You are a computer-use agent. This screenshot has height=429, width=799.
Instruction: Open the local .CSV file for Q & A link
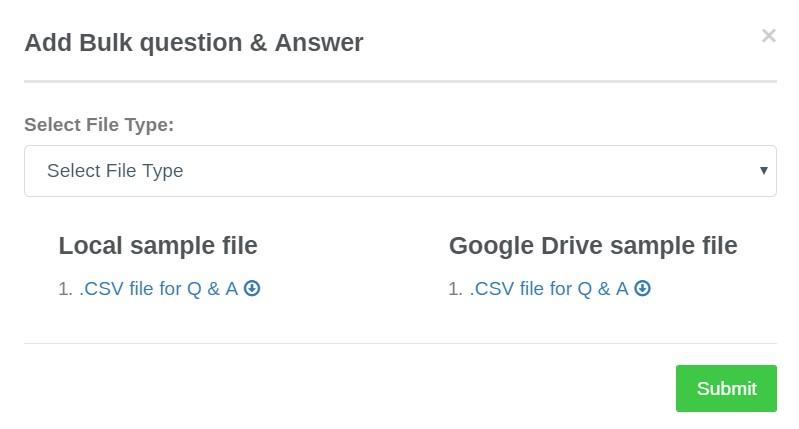pyautogui.click(x=158, y=288)
